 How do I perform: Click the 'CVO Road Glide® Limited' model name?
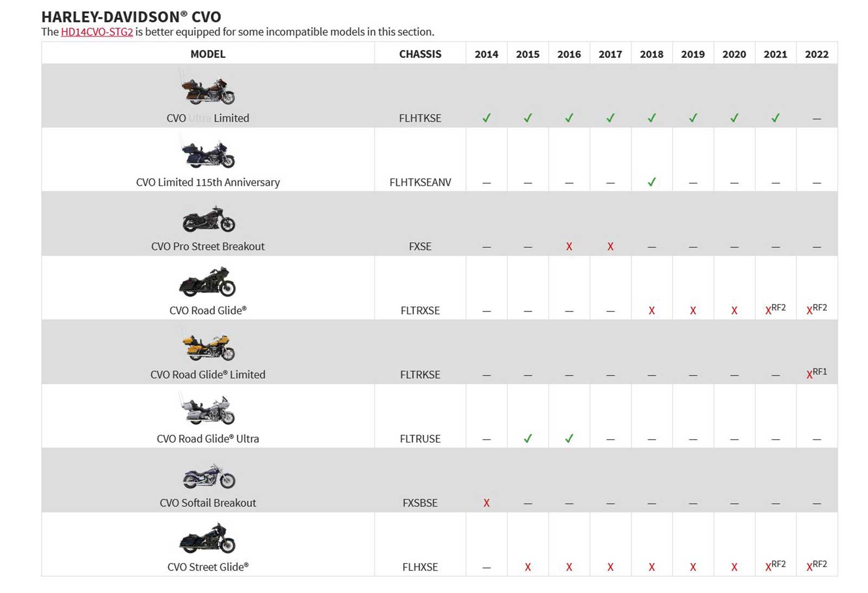point(208,375)
